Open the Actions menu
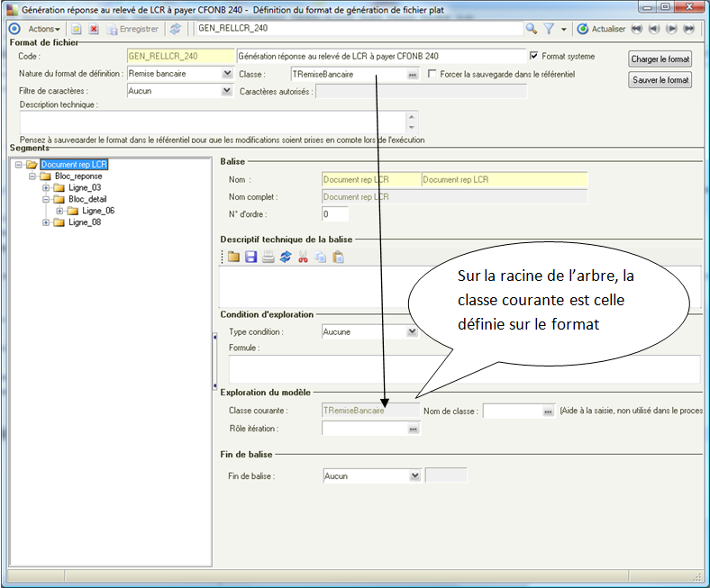 (44, 29)
